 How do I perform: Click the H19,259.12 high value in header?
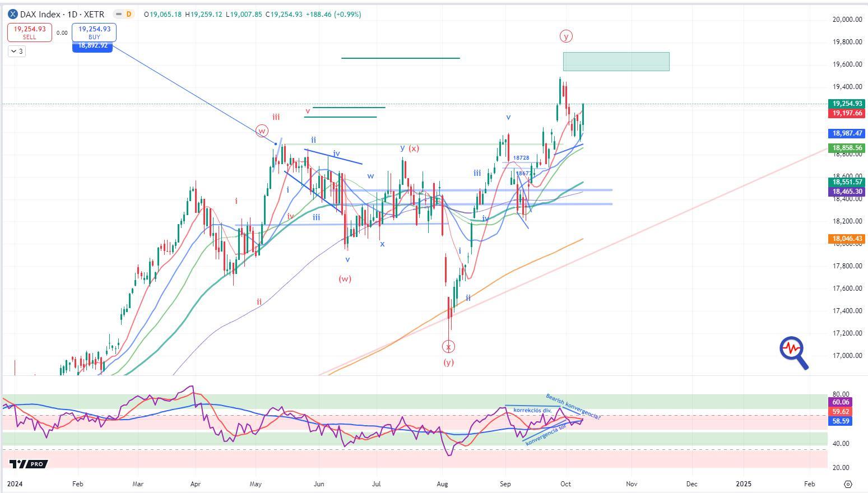(x=203, y=15)
